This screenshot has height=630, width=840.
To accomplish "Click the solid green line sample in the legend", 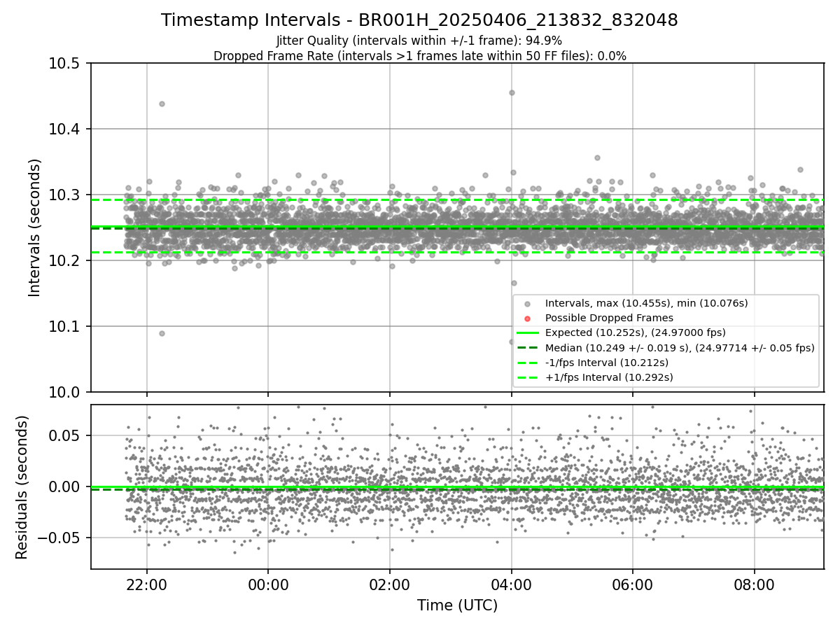I will pos(528,333).
